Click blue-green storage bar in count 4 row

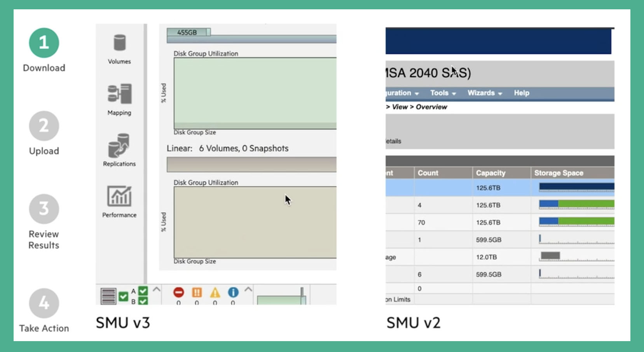577,204
